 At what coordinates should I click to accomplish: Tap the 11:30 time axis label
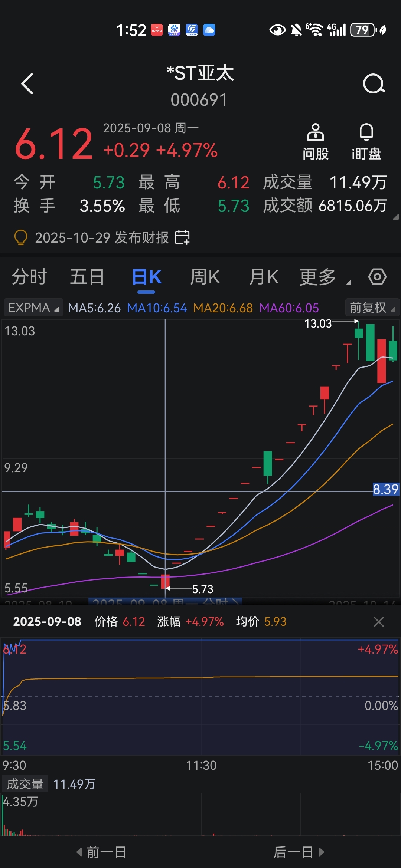(x=201, y=765)
